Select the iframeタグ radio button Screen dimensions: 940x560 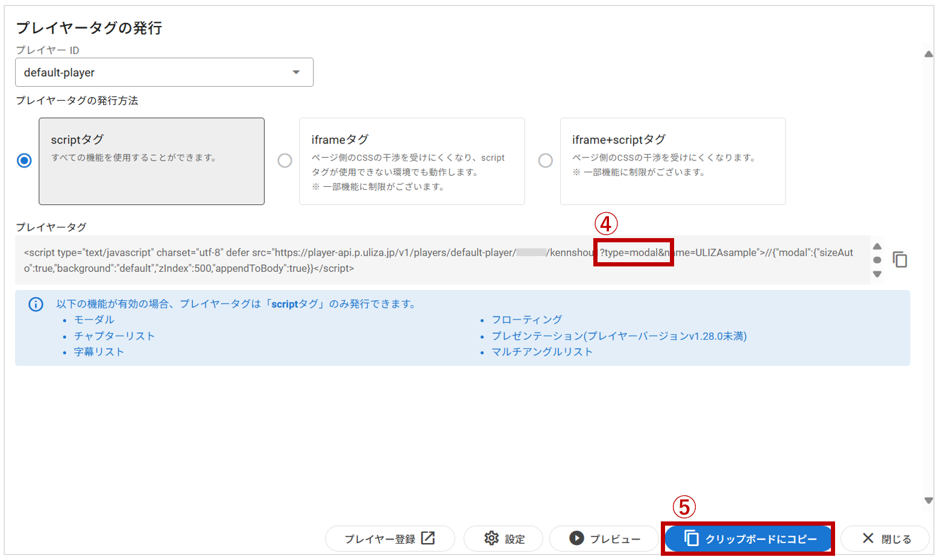coord(285,161)
